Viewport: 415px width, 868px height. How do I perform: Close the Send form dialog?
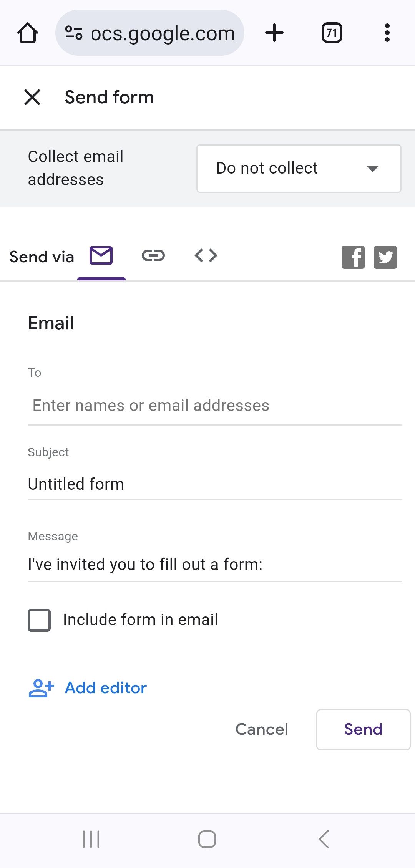coord(33,97)
